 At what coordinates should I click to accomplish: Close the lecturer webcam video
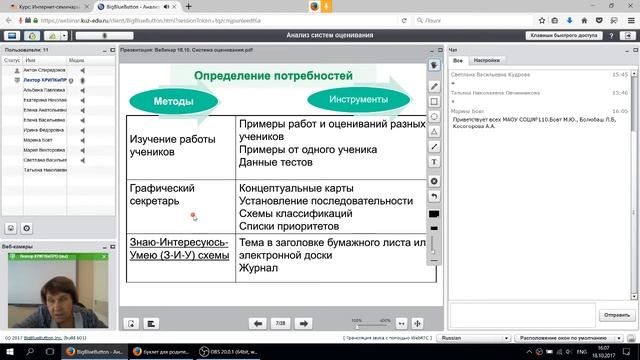[x=104, y=257]
